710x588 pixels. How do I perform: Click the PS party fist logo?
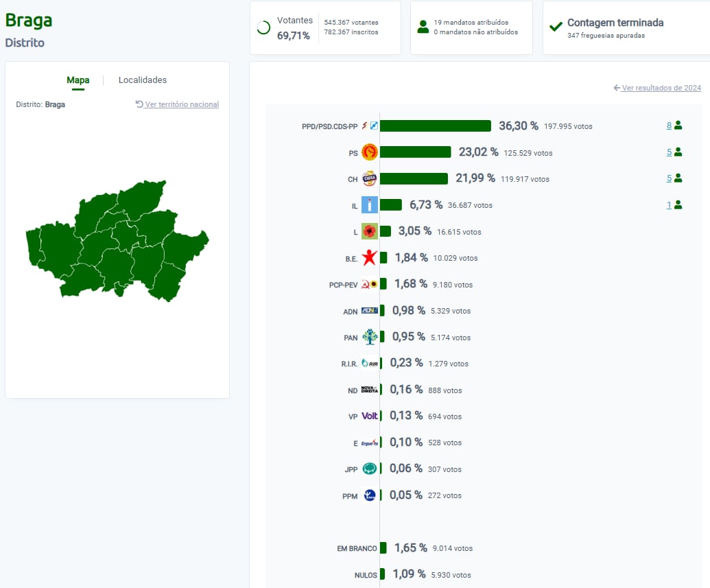(x=369, y=152)
